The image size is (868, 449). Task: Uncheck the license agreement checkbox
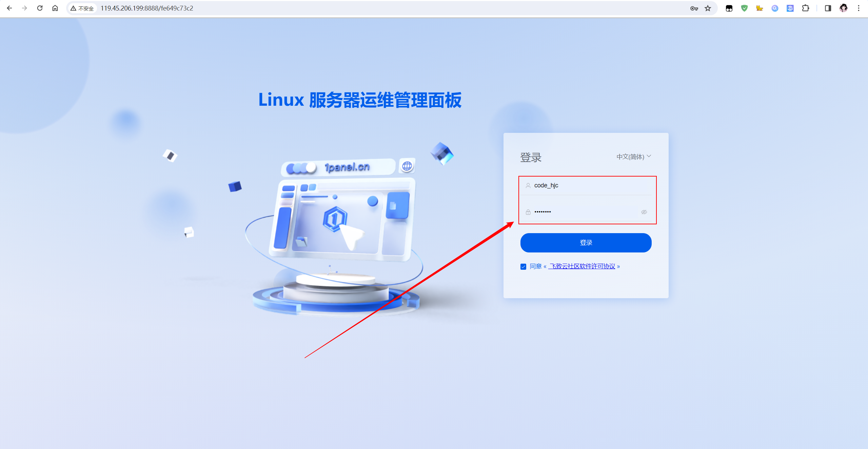[523, 267]
